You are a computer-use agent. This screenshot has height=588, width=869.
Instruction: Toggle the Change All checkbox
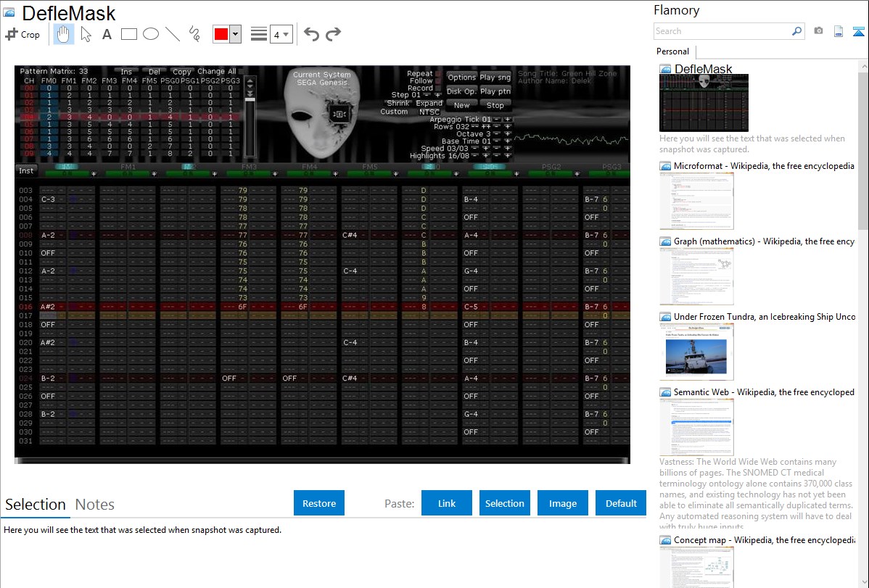242,72
